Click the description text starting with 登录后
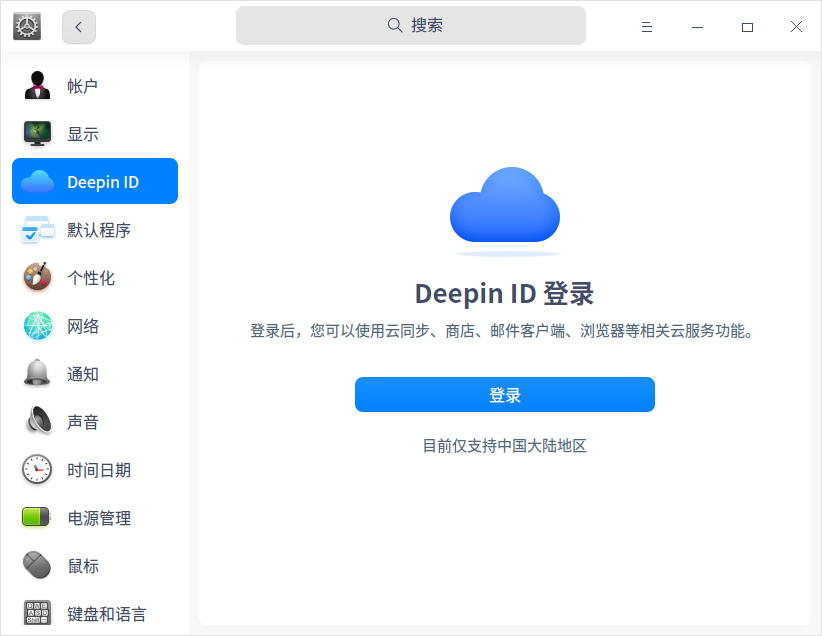The width and height of the screenshot is (822, 636). (502, 331)
